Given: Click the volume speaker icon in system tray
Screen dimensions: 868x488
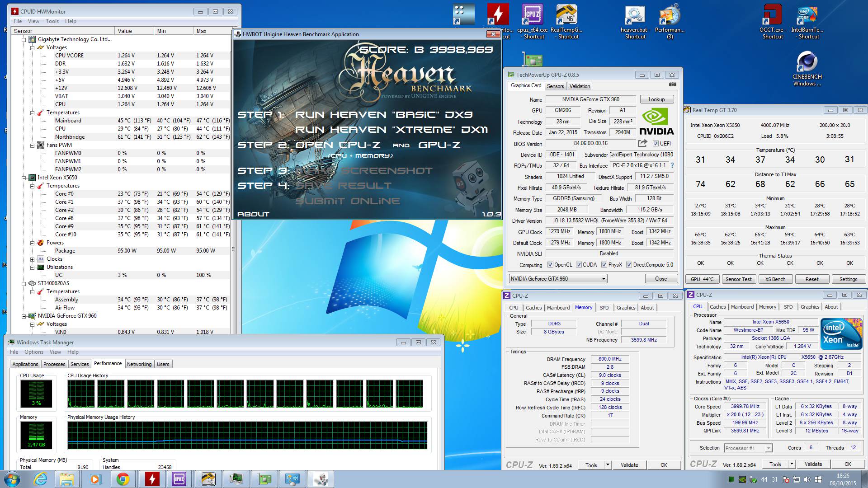Looking at the screenshot, I should click(x=807, y=479).
